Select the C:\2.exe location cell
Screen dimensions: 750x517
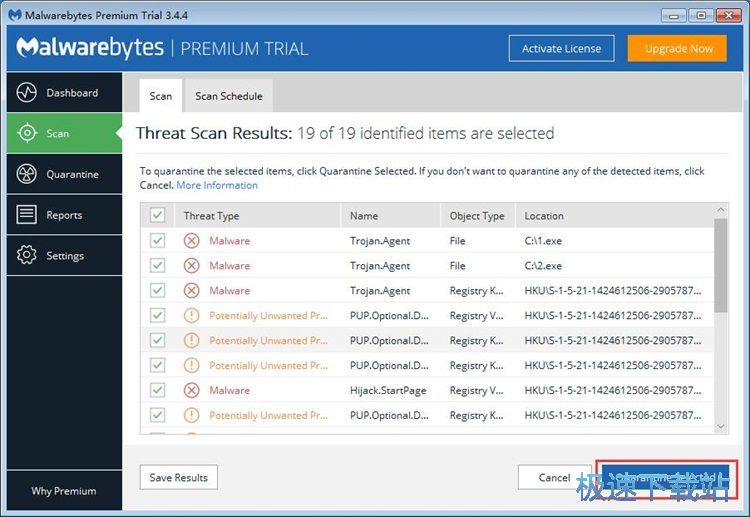pyautogui.click(x=543, y=265)
